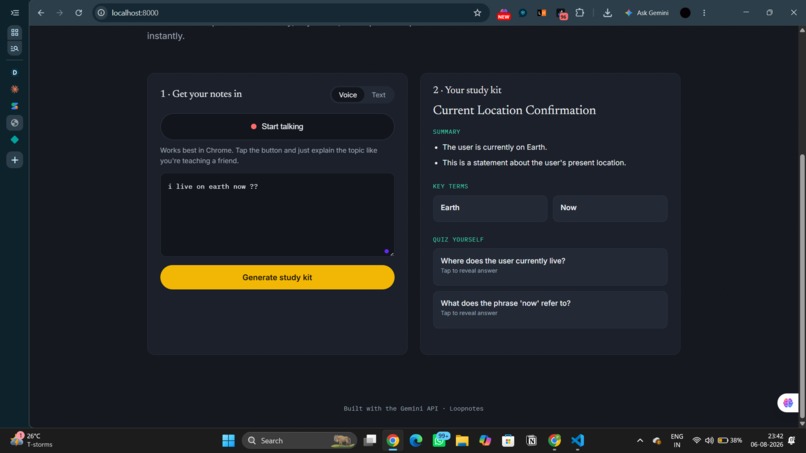Click the 'Current Location Confirmation' heading

click(x=514, y=110)
